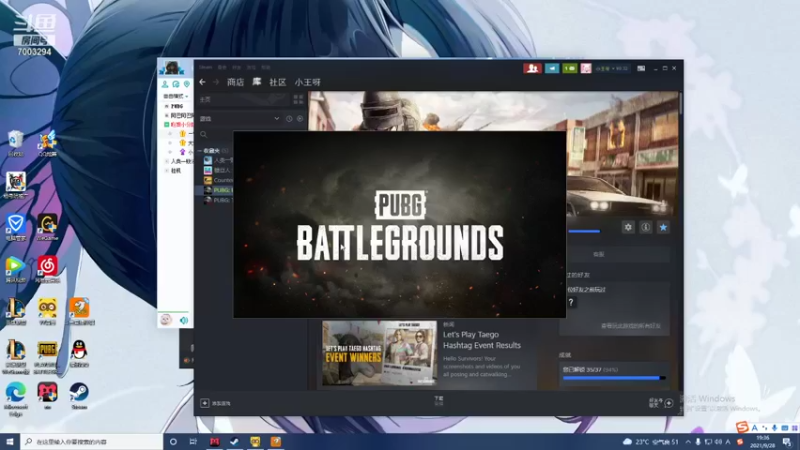Image resolution: width=800 pixels, height=450 pixels.
Task: Click the add game plus button at bottom-left
Action: 205,403
